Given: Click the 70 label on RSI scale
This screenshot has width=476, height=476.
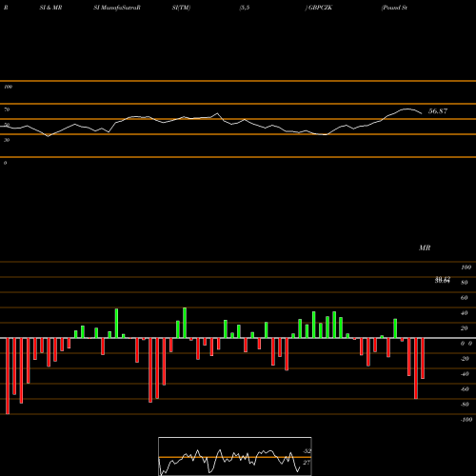Looking at the screenshot, I should [7, 109].
